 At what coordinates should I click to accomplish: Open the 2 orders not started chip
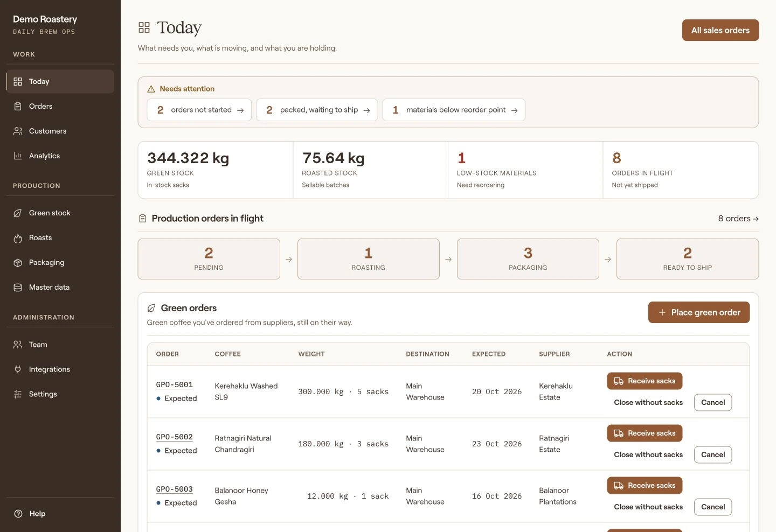tap(199, 110)
